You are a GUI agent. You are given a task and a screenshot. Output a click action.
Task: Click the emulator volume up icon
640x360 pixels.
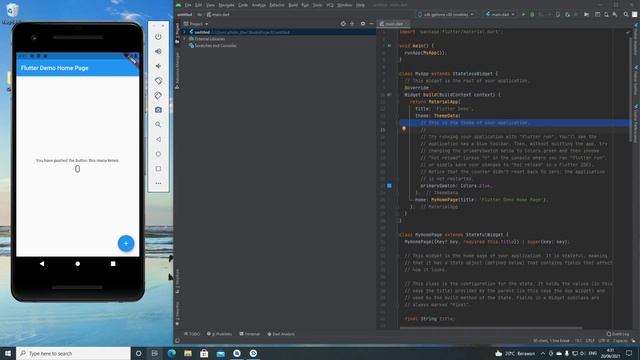[x=158, y=51]
